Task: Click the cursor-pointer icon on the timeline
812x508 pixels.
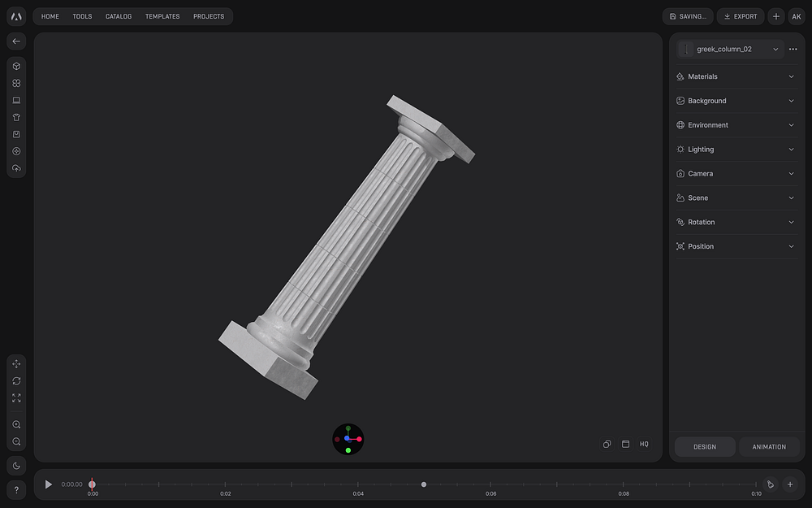Action: pos(771,484)
